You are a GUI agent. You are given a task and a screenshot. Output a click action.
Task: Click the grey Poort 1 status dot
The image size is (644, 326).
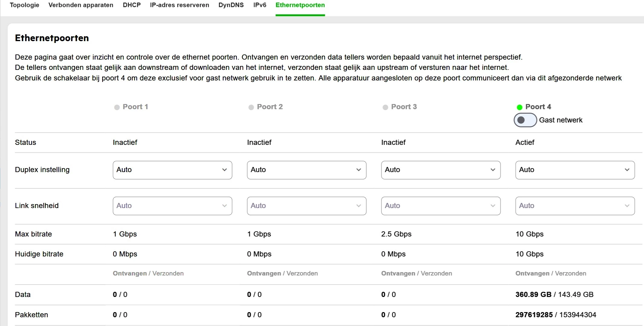[x=117, y=107]
